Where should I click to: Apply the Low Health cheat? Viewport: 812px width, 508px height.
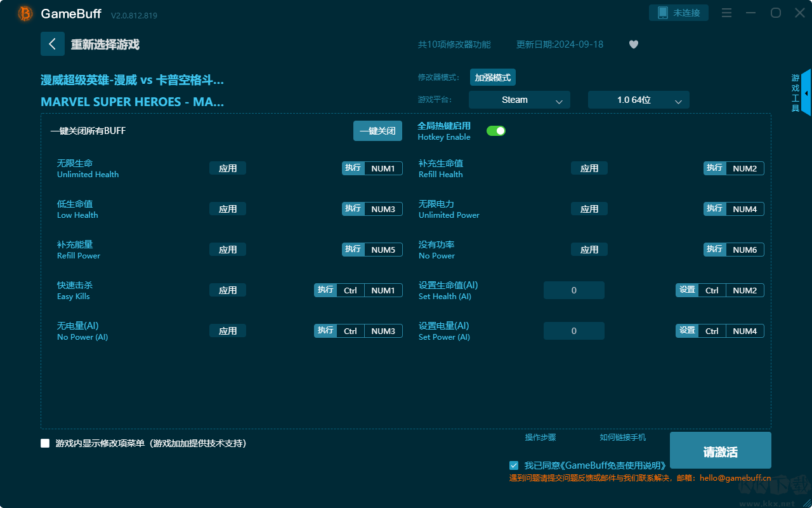(x=228, y=209)
